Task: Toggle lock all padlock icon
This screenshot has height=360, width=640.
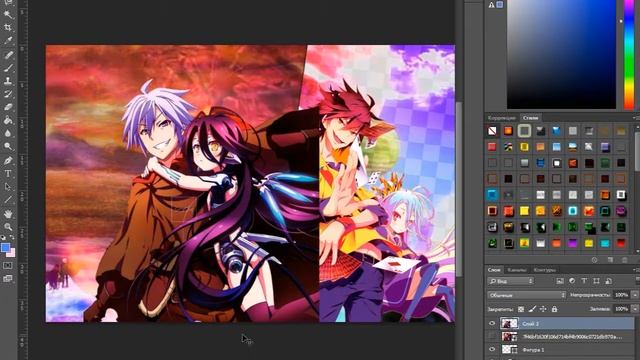Action: point(554,309)
